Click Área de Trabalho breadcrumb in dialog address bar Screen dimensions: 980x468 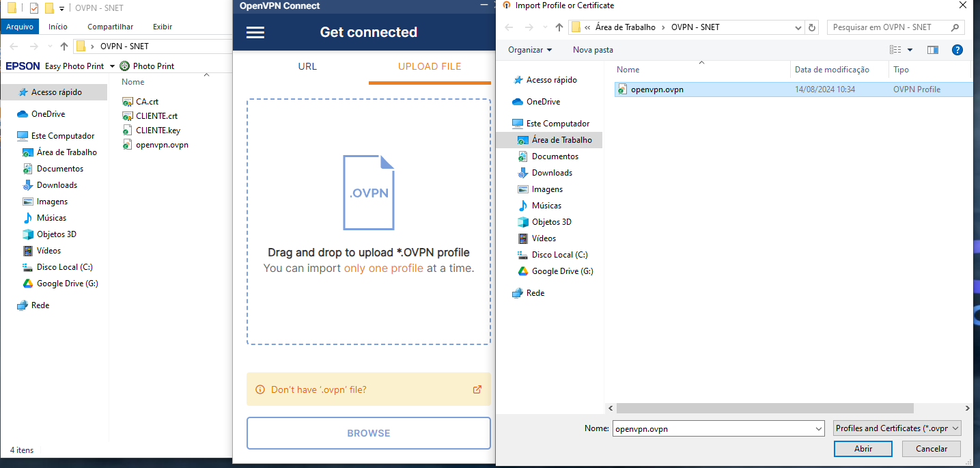tap(626, 27)
